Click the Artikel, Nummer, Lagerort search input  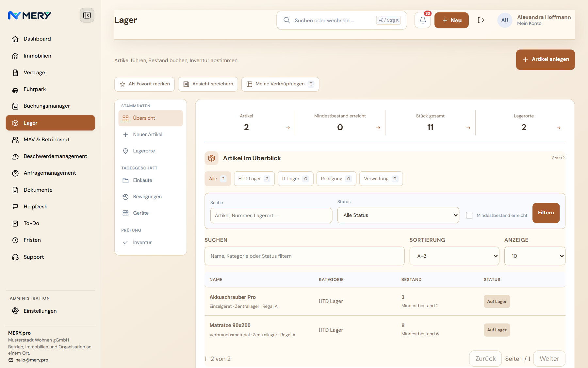pyautogui.click(x=271, y=216)
